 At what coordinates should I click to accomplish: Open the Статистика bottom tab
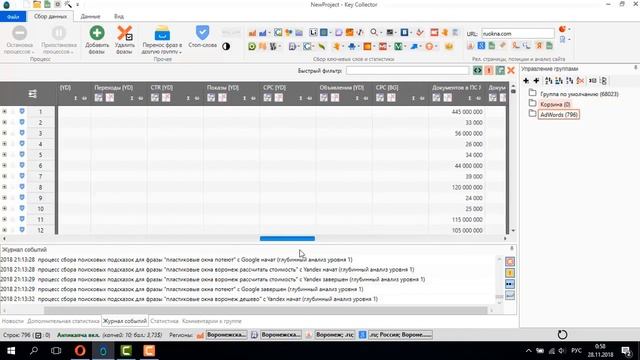[x=164, y=321]
